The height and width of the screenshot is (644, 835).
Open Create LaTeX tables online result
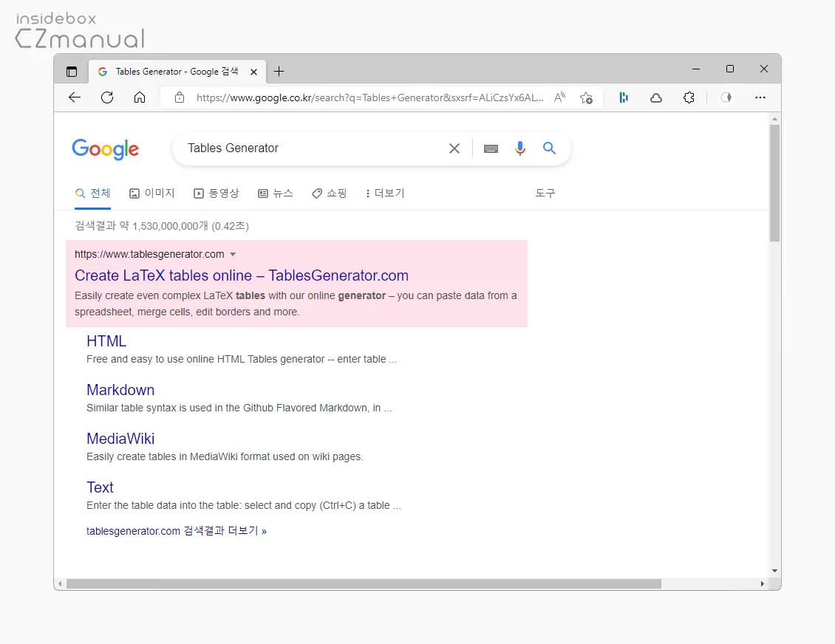tap(241, 275)
